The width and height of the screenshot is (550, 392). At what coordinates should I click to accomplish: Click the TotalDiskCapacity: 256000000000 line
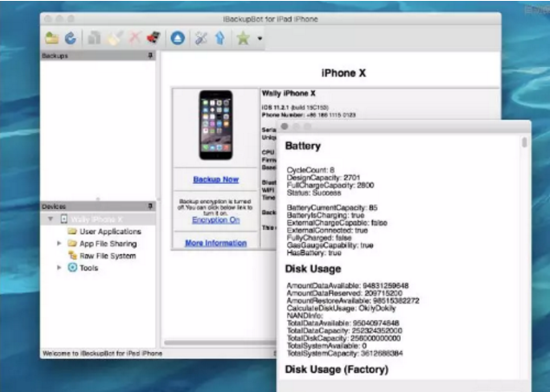point(344,338)
